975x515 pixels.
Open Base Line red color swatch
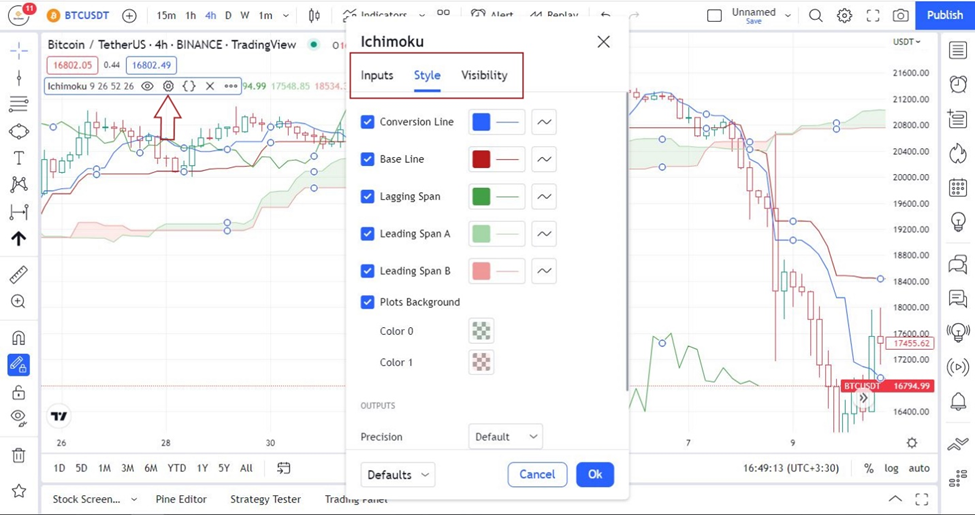tap(481, 159)
